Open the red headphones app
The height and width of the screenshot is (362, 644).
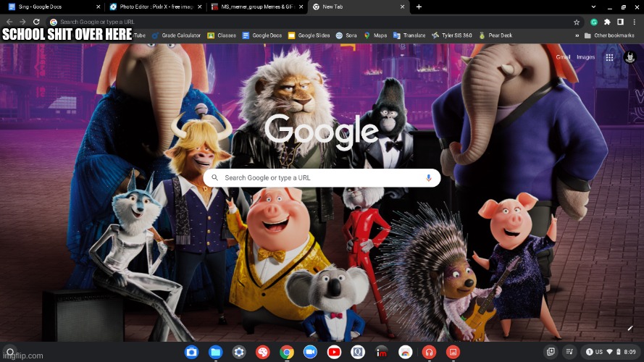pos(429,352)
